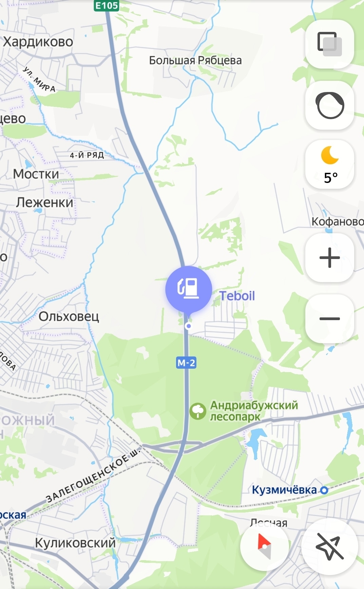
Task: Open the Teboil place label
Action: [x=237, y=296]
